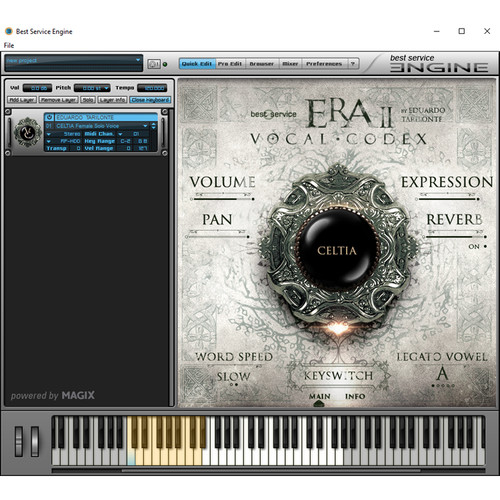Click the Add Layer button
The height and width of the screenshot is (500, 500).
click(22, 100)
